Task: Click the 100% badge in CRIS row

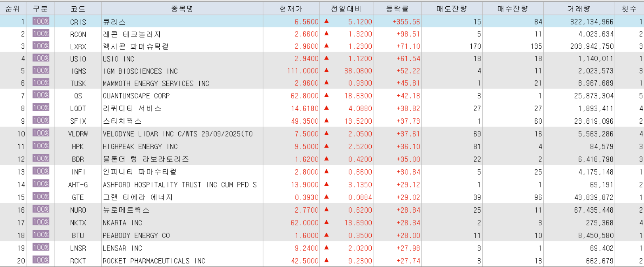Action: [41, 21]
